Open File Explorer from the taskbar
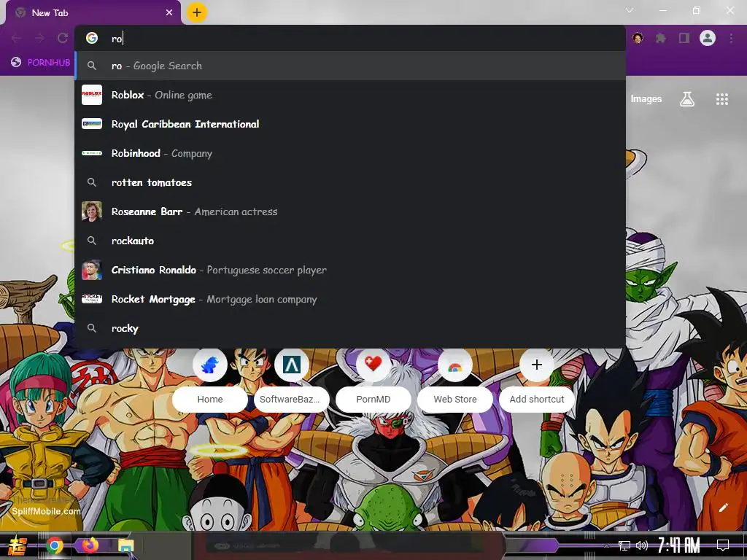The height and width of the screenshot is (560, 747). 126,545
